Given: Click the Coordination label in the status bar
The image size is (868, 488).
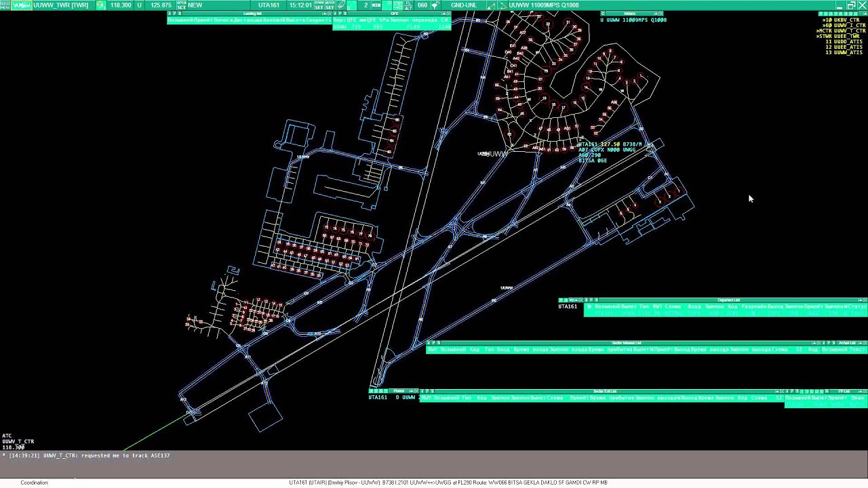Looking at the screenshot, I should pos(34,483).
